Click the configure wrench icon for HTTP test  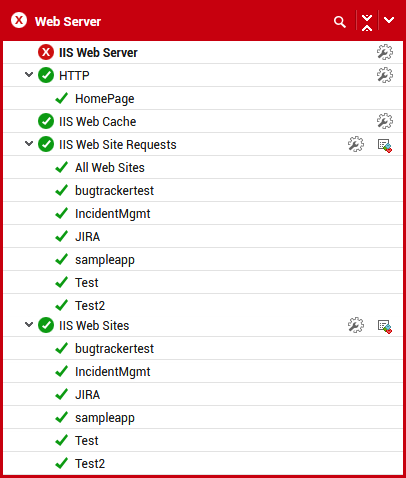tap(385, 75)
